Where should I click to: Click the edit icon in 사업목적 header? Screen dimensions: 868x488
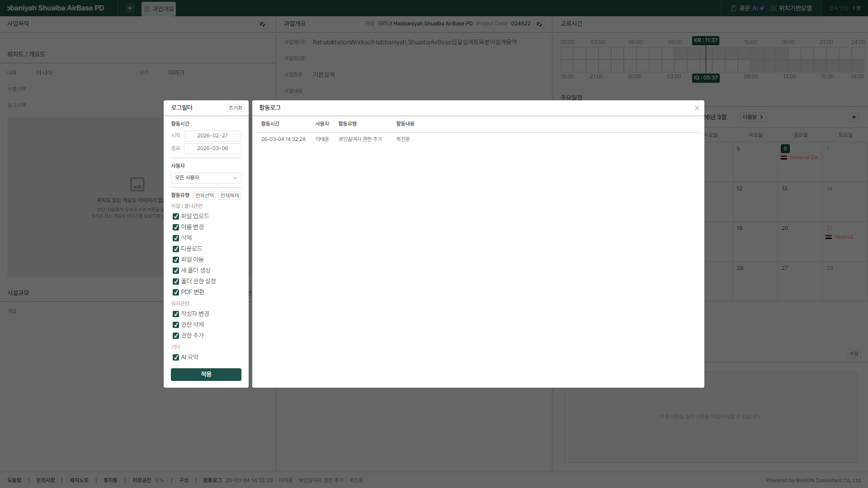point(262,24)
